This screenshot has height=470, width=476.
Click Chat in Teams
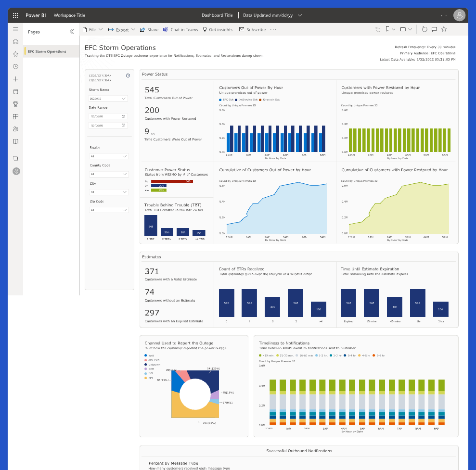[x=180, y=30]
